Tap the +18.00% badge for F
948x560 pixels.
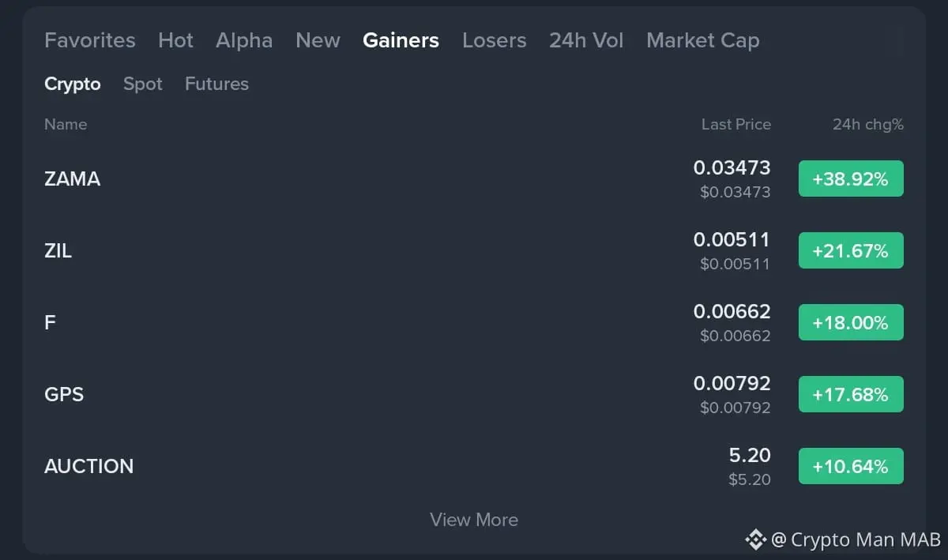(851, 322)
